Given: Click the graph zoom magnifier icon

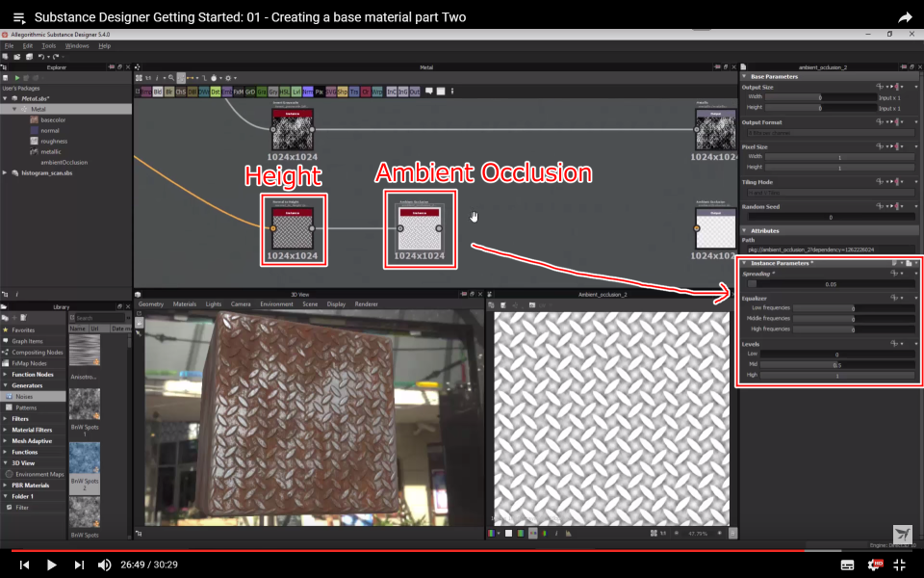Looking at the screenshot, I should pyautogui.click(x=171, y=78).
